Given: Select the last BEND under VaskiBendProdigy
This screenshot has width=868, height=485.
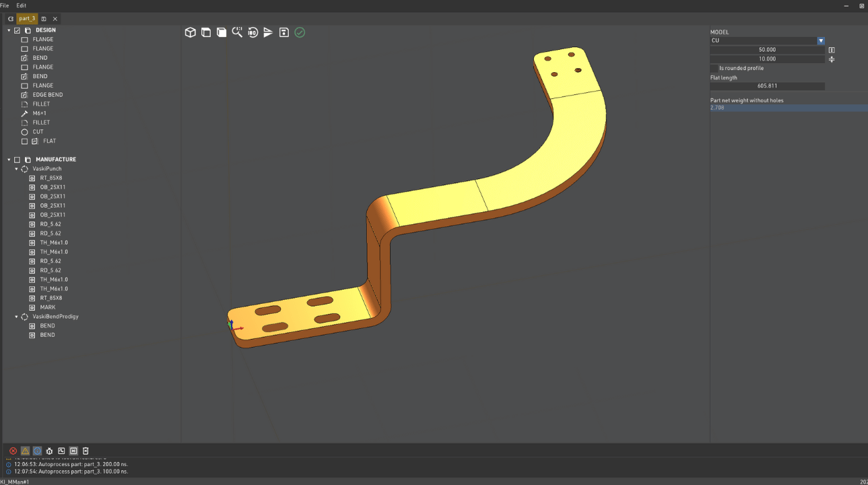Looking at the screenshot, I should pos(47,335).
